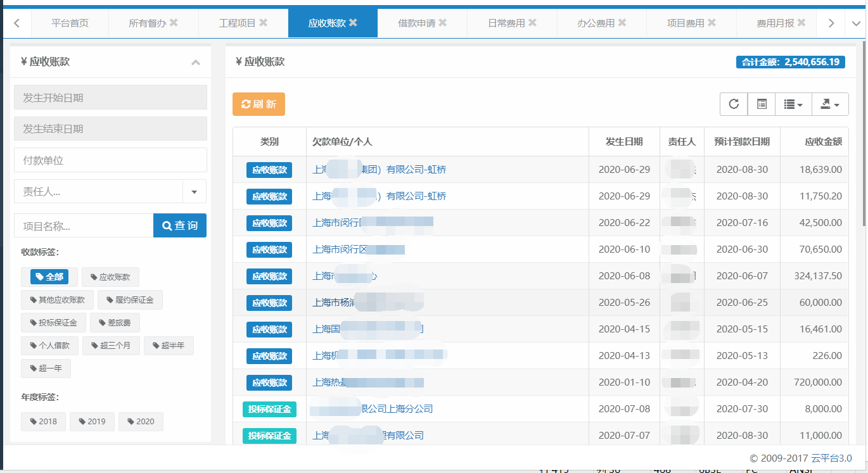868x473 pixels.
Task: Open the columns list dropdown in table toolbar
Action: tap(793, 104)
